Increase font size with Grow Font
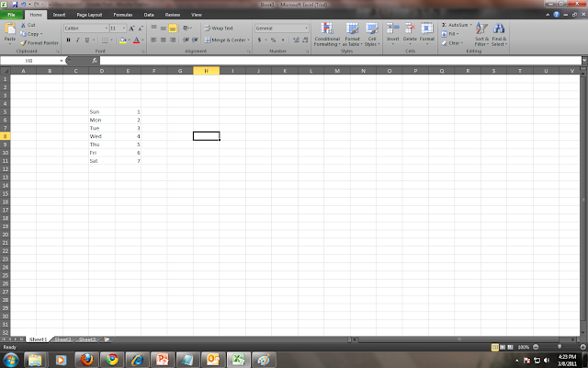 (131, 29)
